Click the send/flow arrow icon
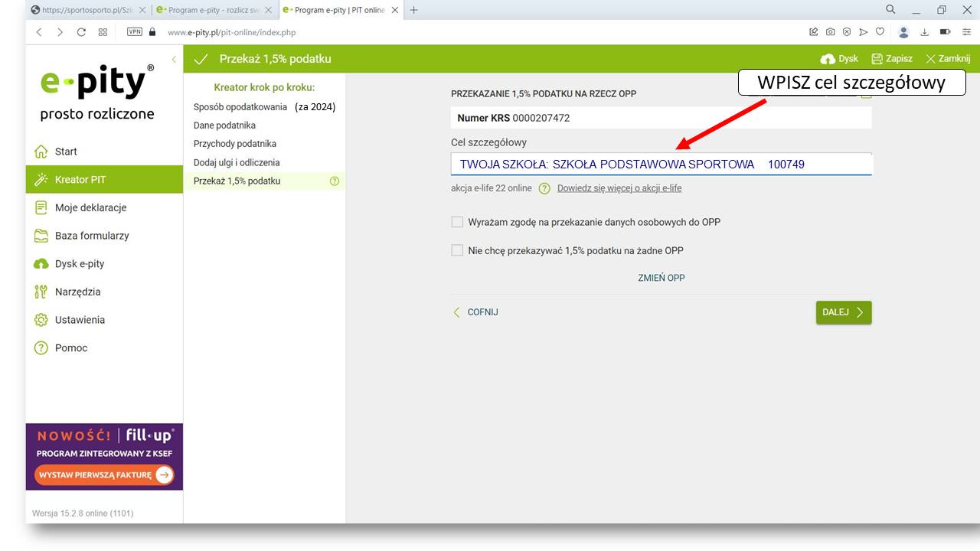This screenshot has height=551, width=980. pos(863,32)
